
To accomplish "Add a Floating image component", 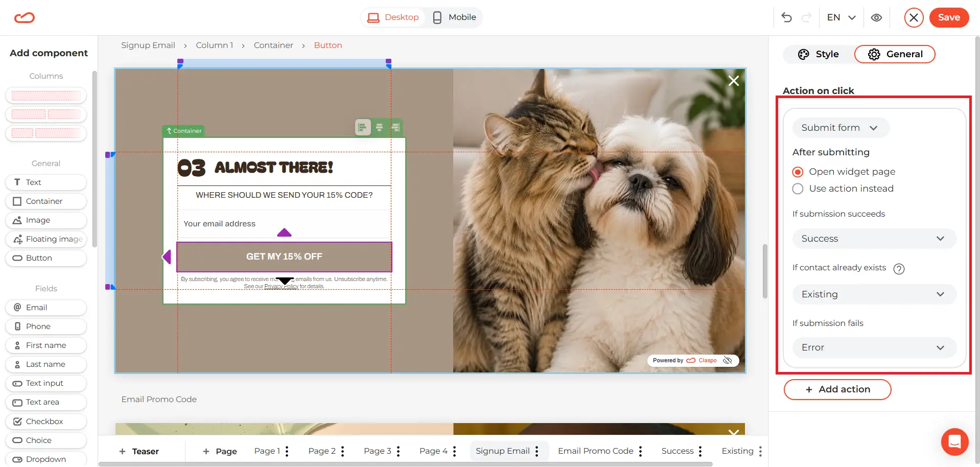I will [x=46, y=239].
